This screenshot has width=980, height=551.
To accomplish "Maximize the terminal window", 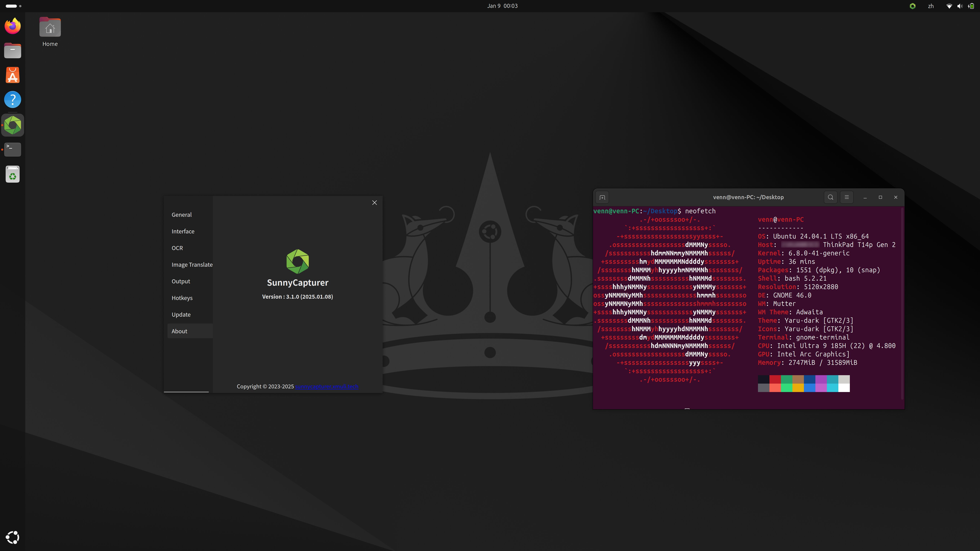I will tap(880, 197).
